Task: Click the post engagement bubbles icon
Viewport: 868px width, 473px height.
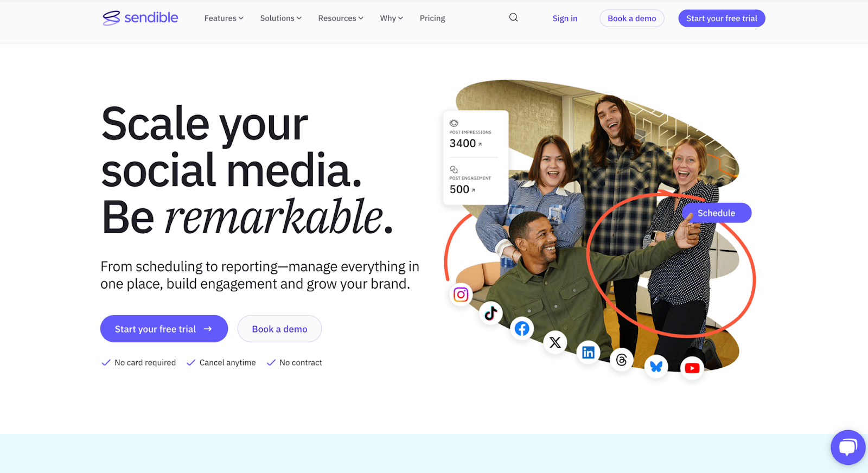Action: click(454, 169)
